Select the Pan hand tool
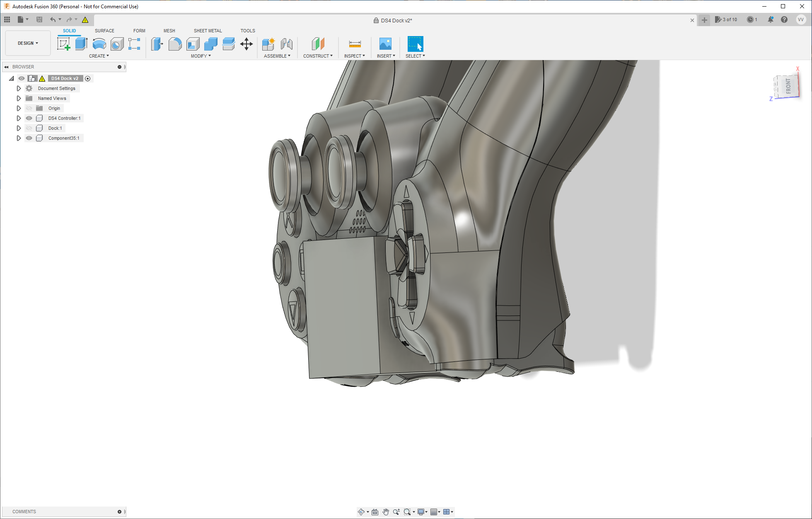The image size is (812, 519). coord(386,512)
